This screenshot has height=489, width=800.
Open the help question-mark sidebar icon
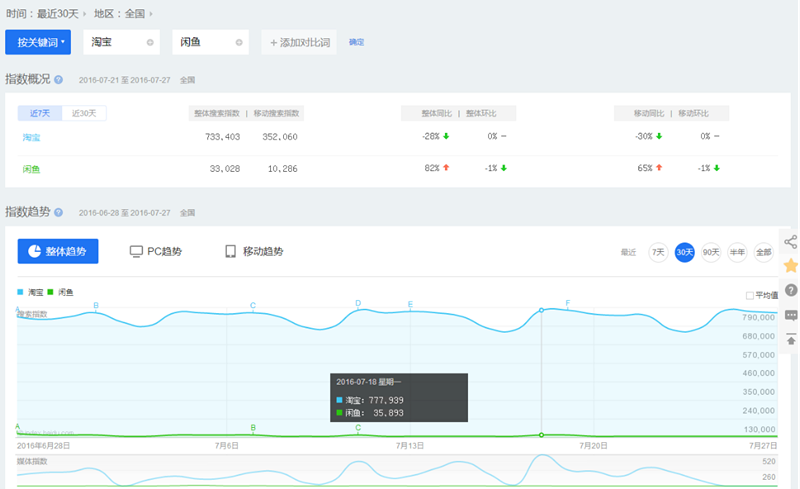(x=790, y=290)
